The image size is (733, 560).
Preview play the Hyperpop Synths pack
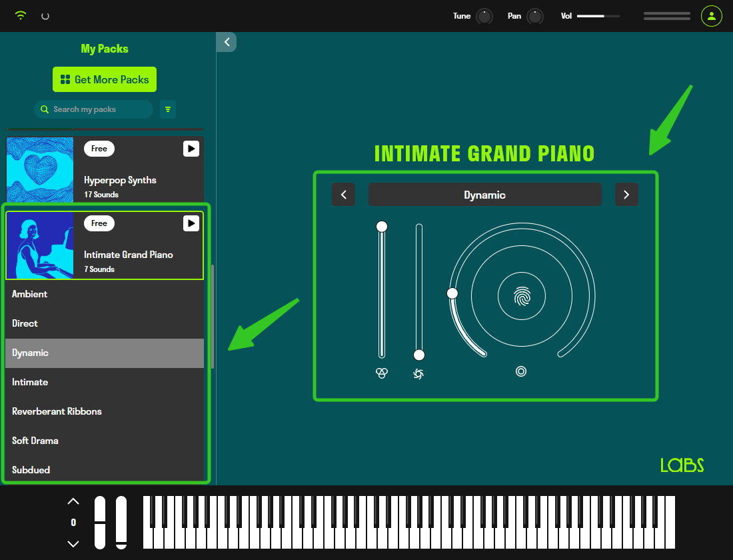(x=191, y=149)
